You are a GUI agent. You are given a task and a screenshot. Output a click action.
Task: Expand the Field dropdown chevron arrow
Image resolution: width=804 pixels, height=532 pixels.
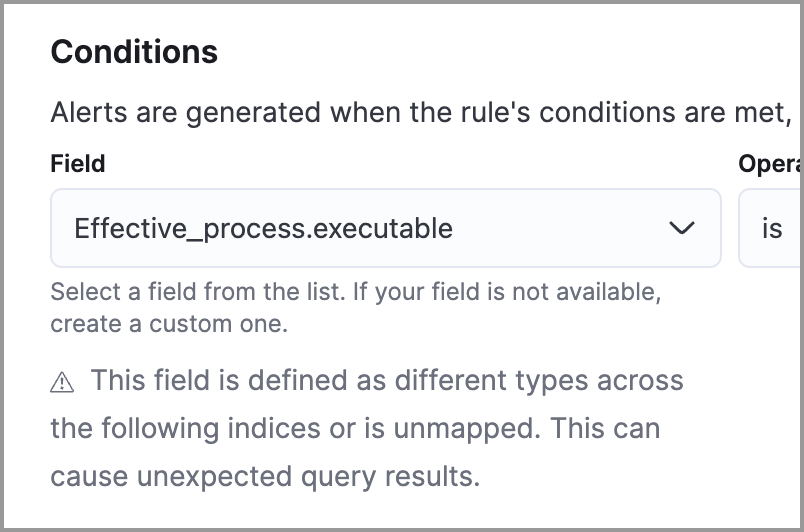tap(681, 228)
